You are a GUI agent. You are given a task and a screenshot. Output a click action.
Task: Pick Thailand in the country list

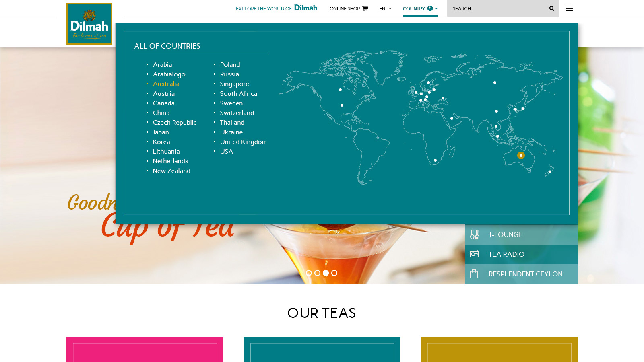(x=232, y=122)
